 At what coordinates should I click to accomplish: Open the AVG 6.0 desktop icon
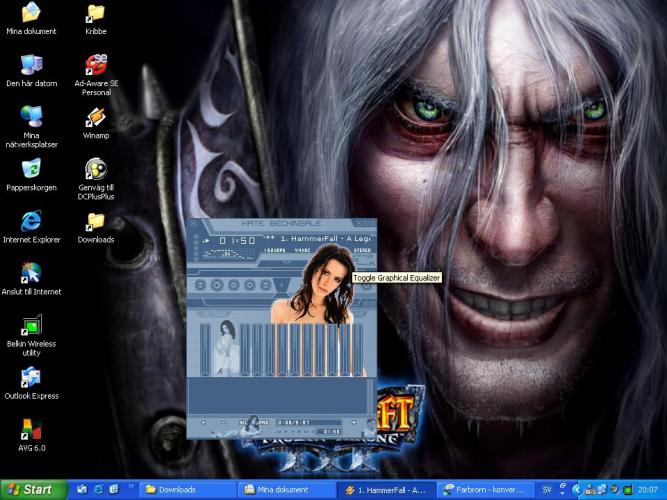(x=31, y=430)
